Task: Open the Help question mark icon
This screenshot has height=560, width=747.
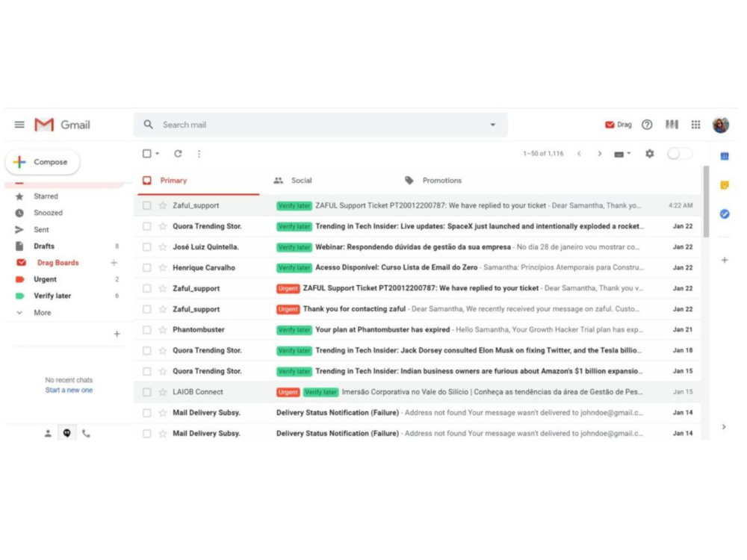Action: click(x=647, y=125)
